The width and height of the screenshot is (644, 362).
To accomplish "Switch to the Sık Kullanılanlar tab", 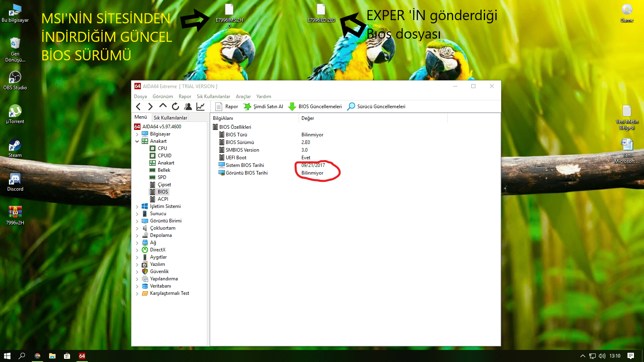I will (170, 117).
